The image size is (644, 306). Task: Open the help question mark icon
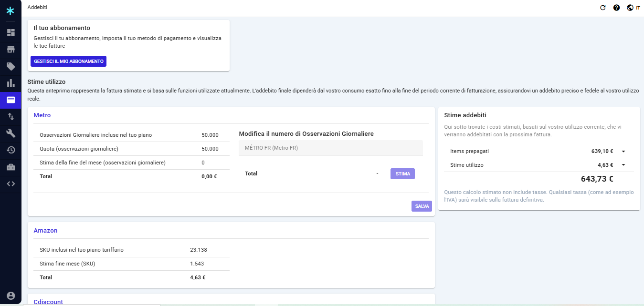tap(616, 8)
